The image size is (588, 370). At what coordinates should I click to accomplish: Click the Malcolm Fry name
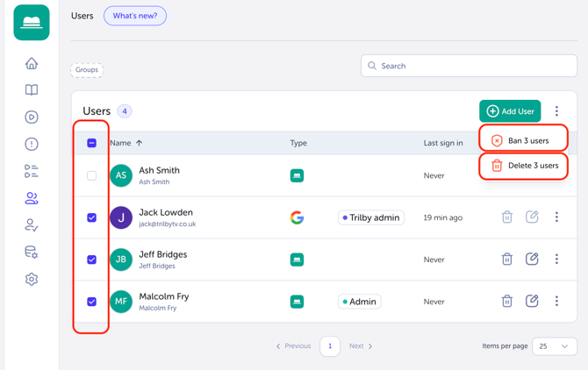coord(164,296)
